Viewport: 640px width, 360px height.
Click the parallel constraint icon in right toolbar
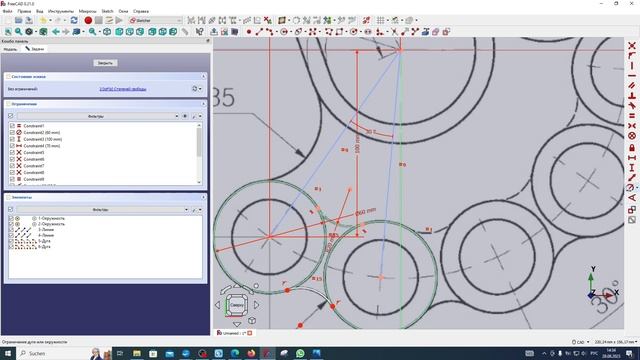pos(631,86)
